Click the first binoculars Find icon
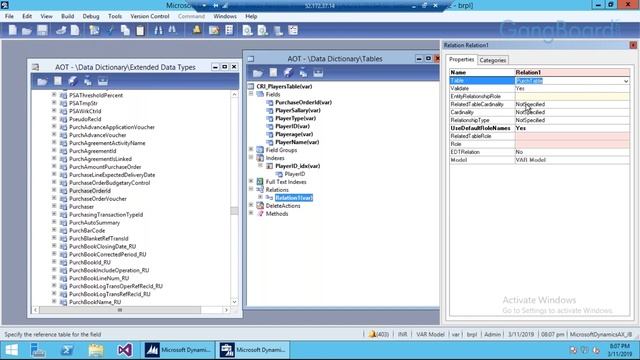 (158, 30)
